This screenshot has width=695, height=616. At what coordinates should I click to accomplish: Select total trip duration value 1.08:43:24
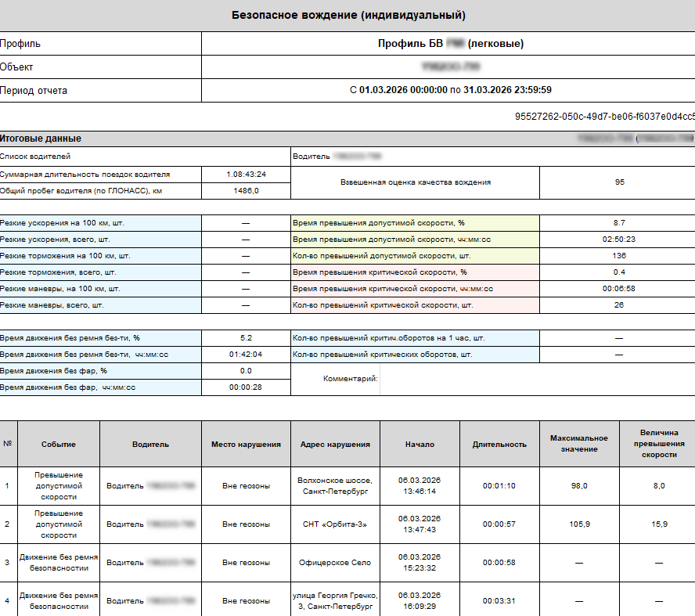pyautogui.click(x=246, y=174)
